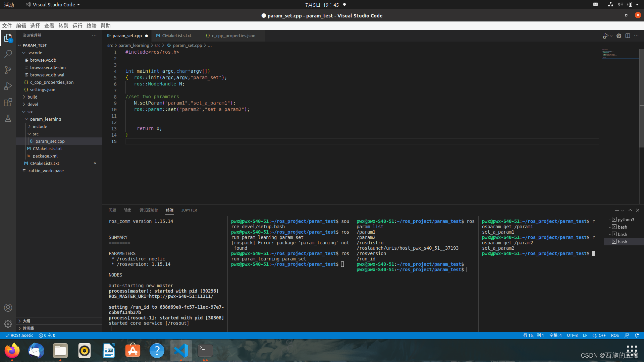Open editor More Actions ellipsis
The height and width of the screenshot is (362, 644).
pyautogui.click(x=636, y=36)
